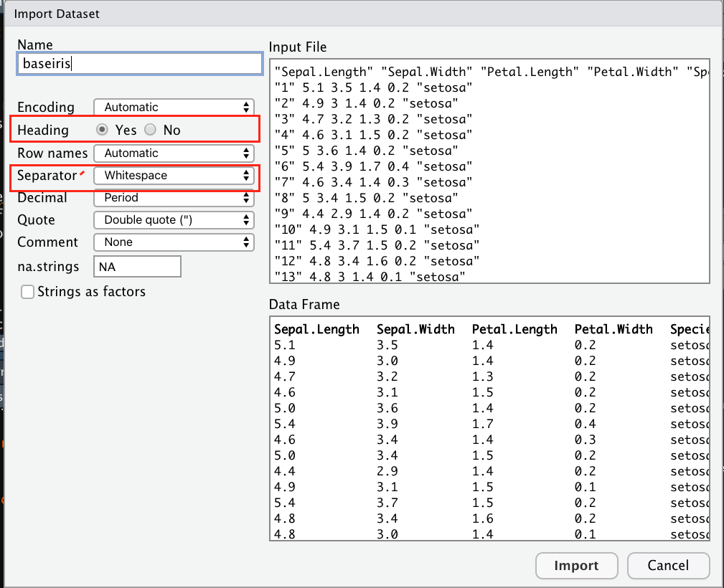Select Yes for Heading
Image resolution: width=724 pixels, height=588 pixels.
[103, 130]
